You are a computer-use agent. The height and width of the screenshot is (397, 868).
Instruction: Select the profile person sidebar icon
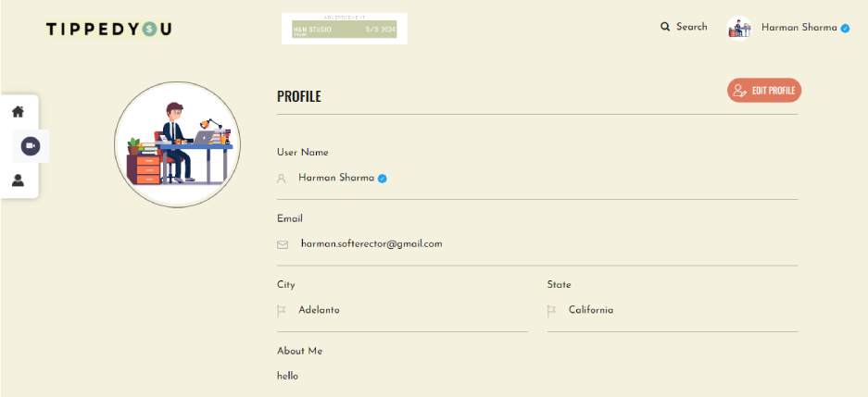(x=18, y=180)
